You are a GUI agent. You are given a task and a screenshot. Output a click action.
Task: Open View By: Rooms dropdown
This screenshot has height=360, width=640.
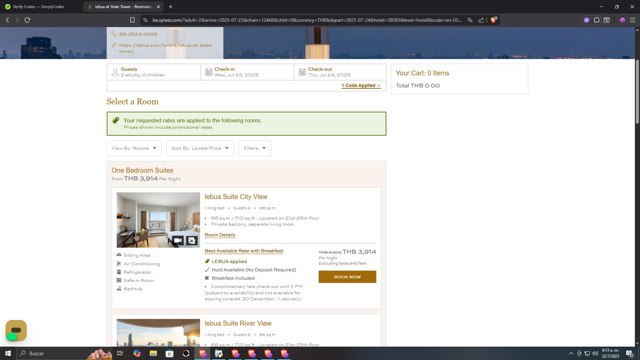[134, 148]
